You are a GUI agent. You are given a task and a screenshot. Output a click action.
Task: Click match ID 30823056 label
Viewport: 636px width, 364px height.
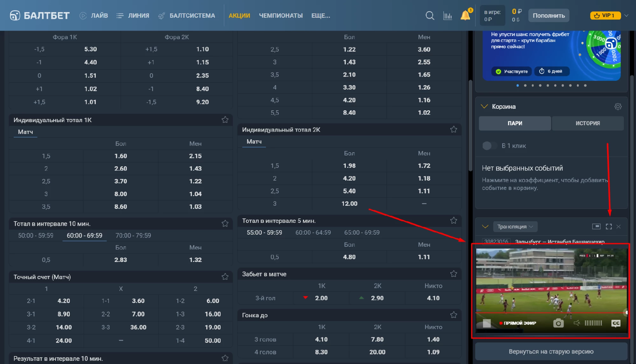click(x=496, y=241)
